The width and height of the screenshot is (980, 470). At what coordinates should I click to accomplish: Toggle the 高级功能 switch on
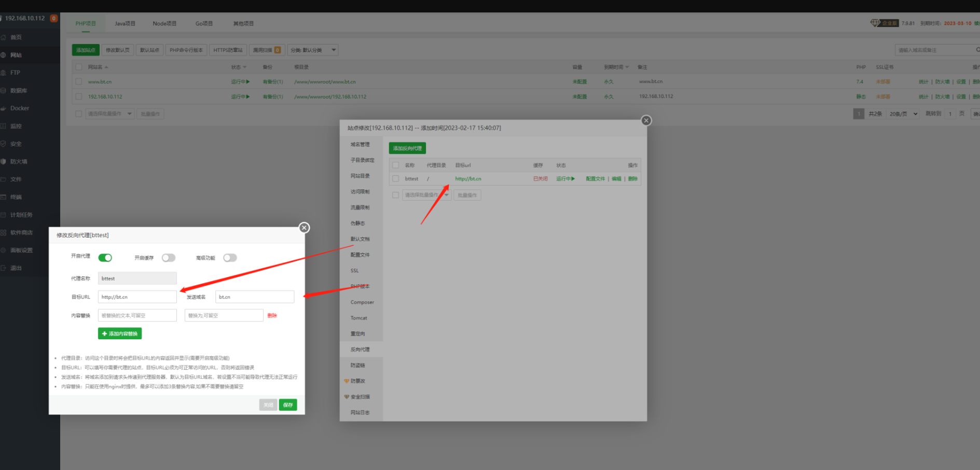(x=230, y=258)
